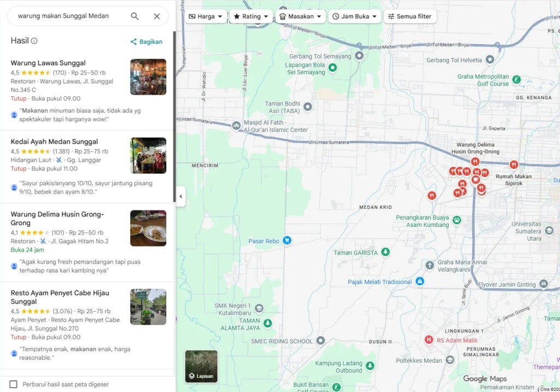The width and height of the screenshot is (560, 392).
Task: Click the Graha Metropolitan Golf Course marker
Action: pos(516,80)
